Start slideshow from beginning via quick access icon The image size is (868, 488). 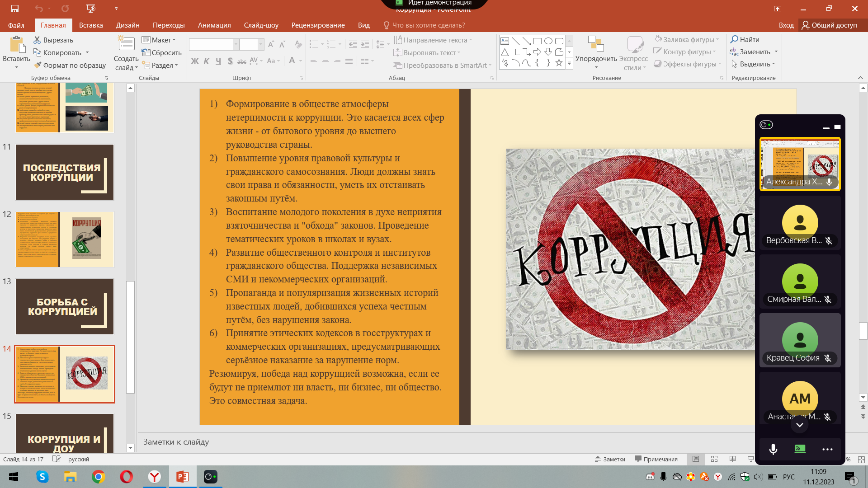click(x=91, y=9)
